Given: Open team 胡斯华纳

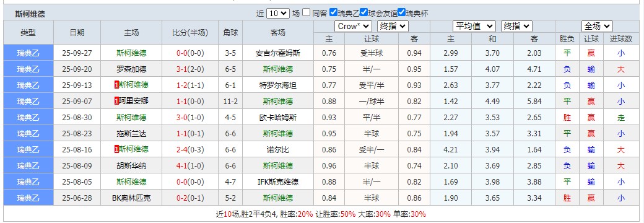Looking at the screenshot, I should [x=131, y=165].
